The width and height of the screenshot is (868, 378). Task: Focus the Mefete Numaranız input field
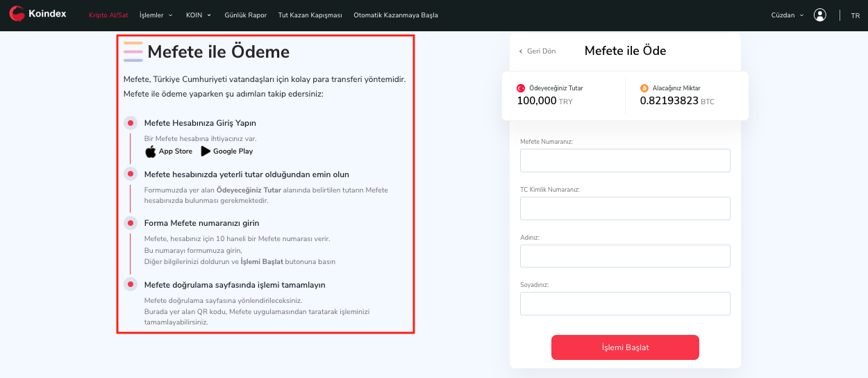click(x=625, y=161)
